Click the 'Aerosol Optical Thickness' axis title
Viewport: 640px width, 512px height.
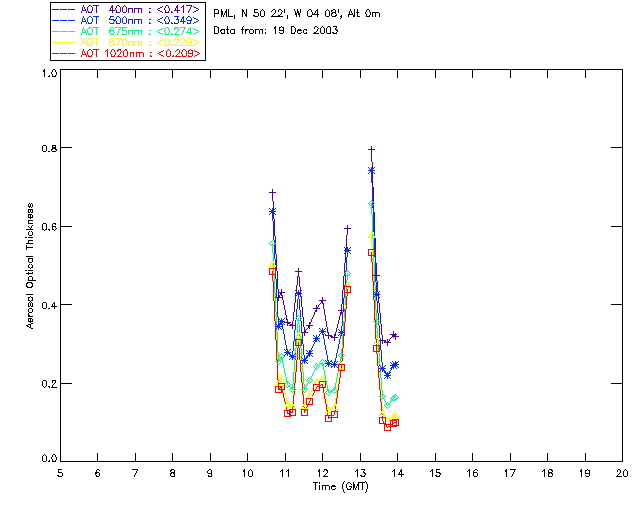(x=30, y=266)
